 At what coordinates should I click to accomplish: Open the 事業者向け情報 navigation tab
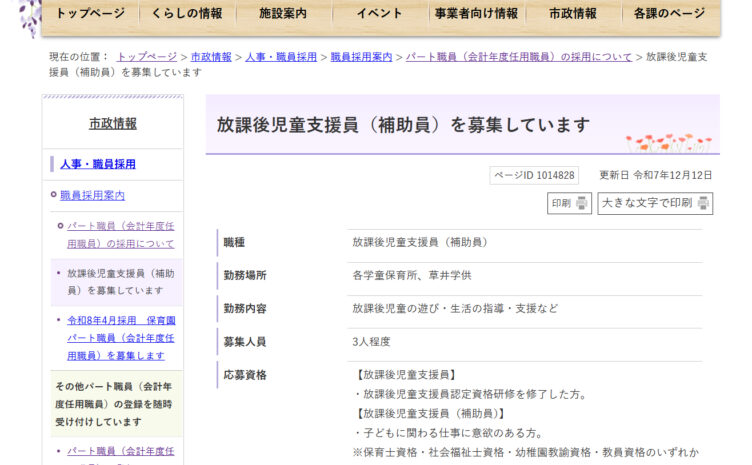pos(476,14)
